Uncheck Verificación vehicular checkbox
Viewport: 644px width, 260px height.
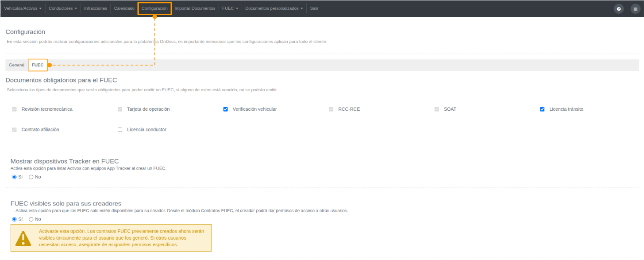[226, 109]
